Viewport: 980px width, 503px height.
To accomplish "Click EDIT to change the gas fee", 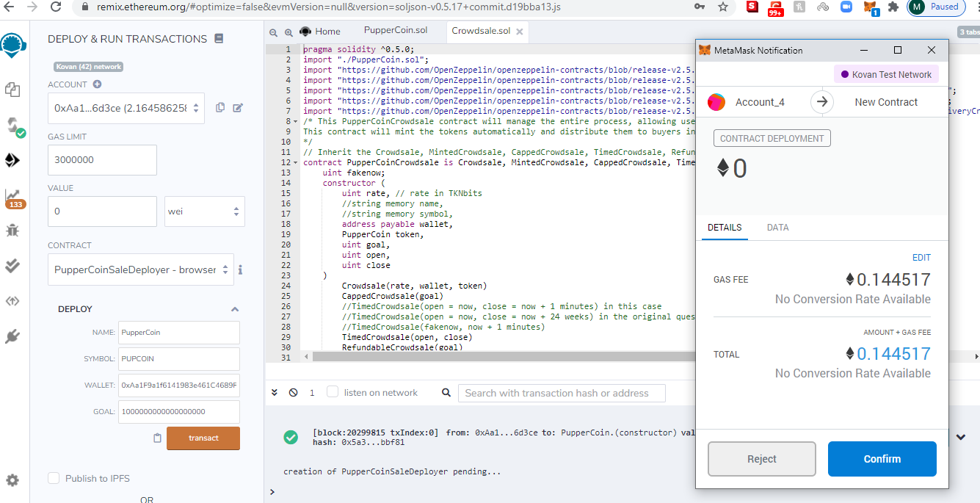I will coord(921,258).
